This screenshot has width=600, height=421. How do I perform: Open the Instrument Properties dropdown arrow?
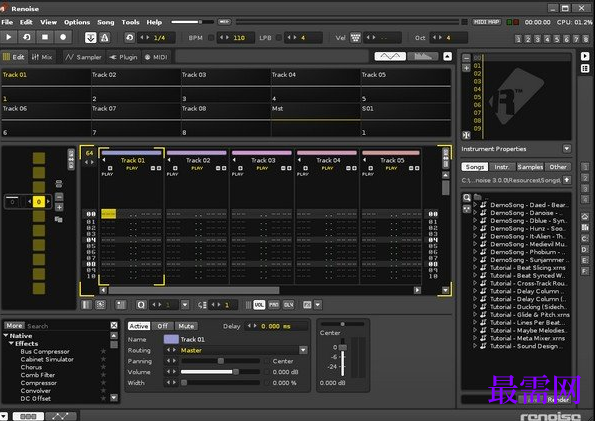tap(567, 148)
